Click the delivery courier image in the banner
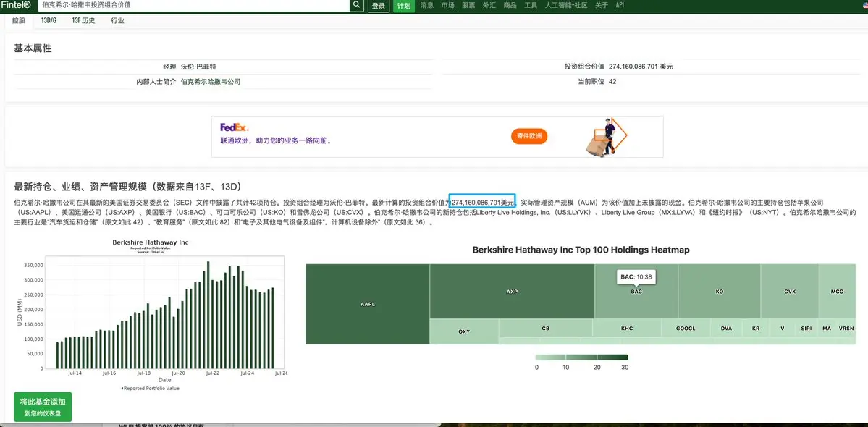The height and width of the screenshot is (427, 868). click(x=608, y=137)
